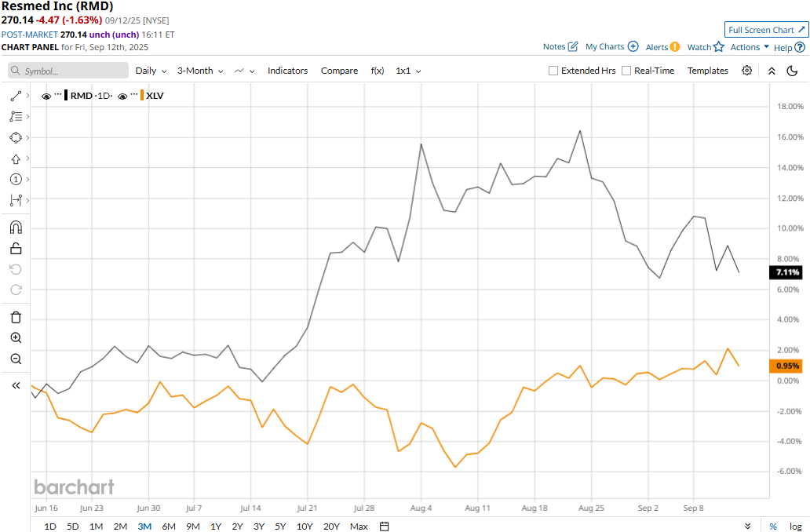The height and width of the screenshot is (532, 810).
Task: Add to watchlist with star icon
Action: (x=719, y=47)
